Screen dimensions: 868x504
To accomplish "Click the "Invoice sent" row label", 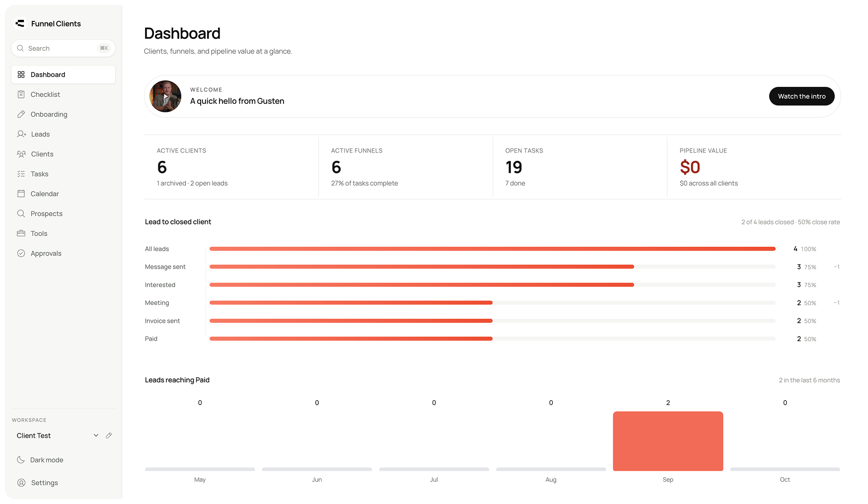I will coord(162,321).
